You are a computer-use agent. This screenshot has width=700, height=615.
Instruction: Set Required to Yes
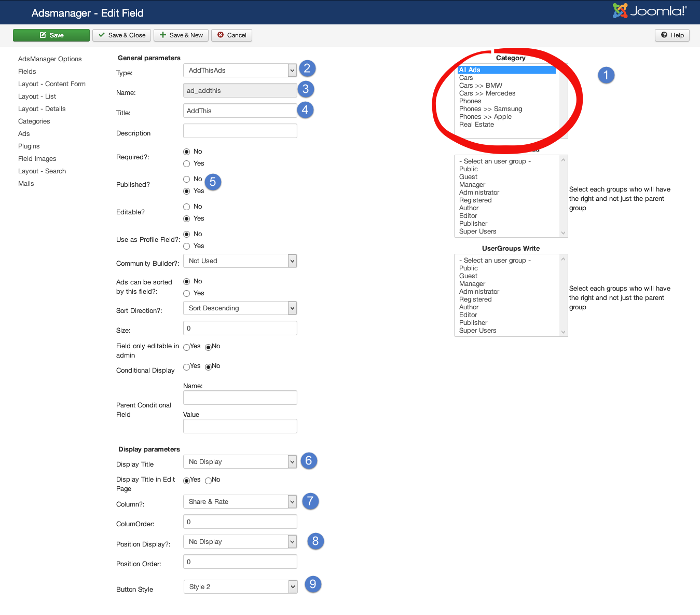pos(187,164)
